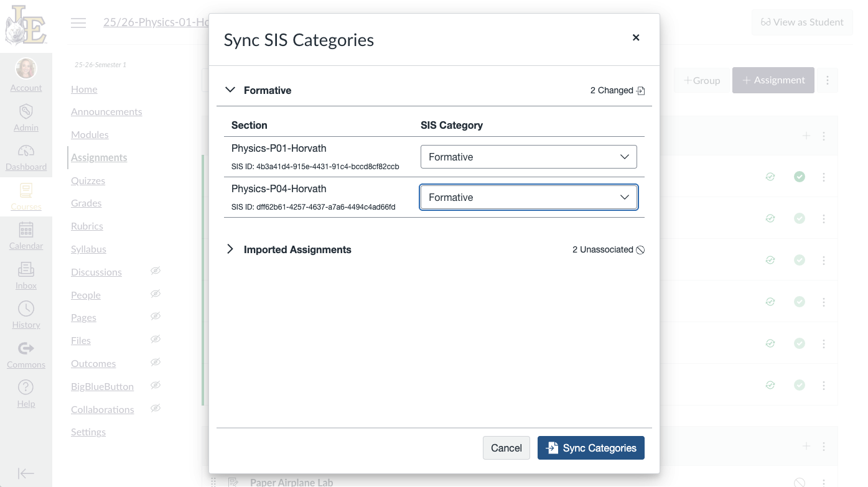Image resolution: width=868 pixels, height=487 pixels.
Task: Open Paper Airplane Lab options kebab menu
Action: [x=824, y=482]
